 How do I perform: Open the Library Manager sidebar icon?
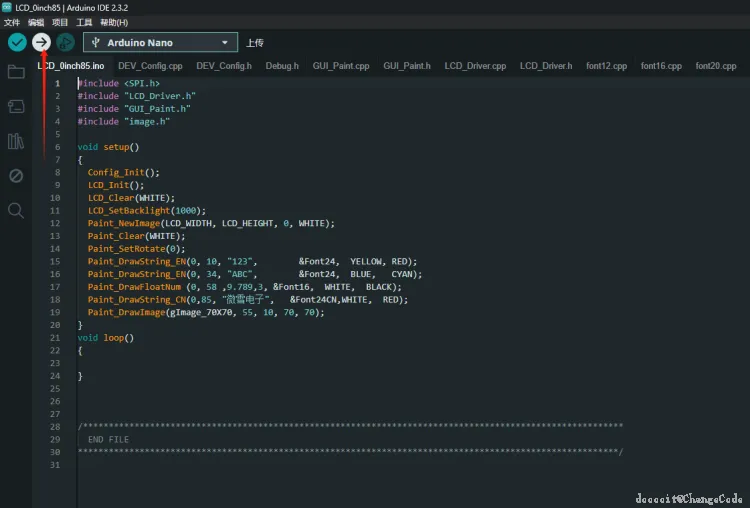(x=16, y=141)
